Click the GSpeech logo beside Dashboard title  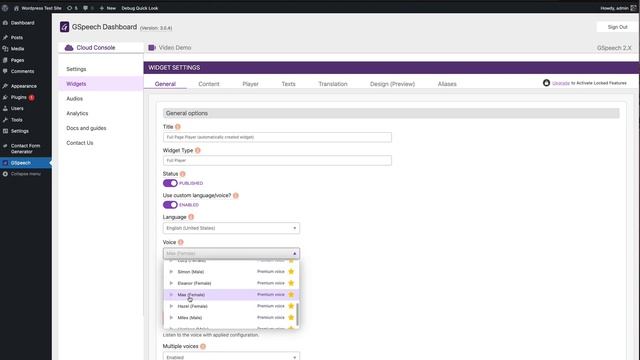[x=64, y=27]
